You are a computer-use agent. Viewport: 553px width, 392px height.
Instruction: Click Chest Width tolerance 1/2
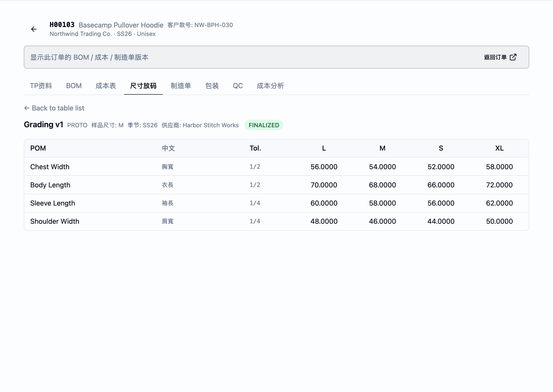coord(255,167)
